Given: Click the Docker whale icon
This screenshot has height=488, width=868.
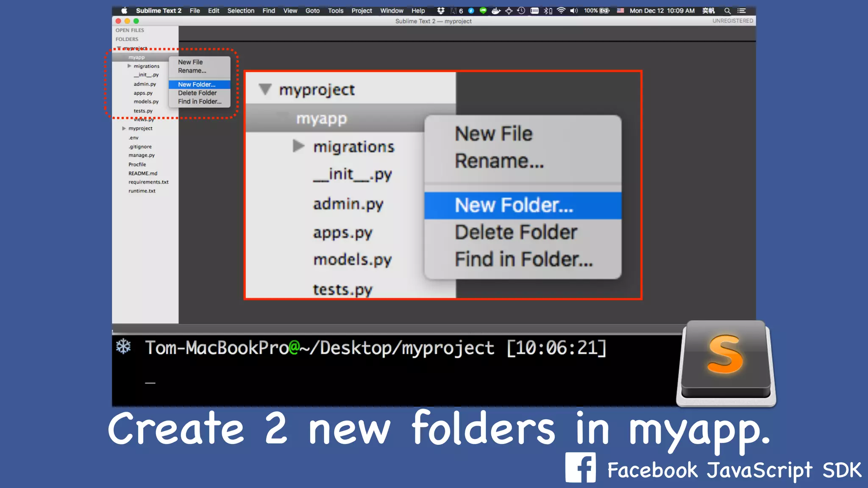Looking at the screenshot, I should (496, 11).
